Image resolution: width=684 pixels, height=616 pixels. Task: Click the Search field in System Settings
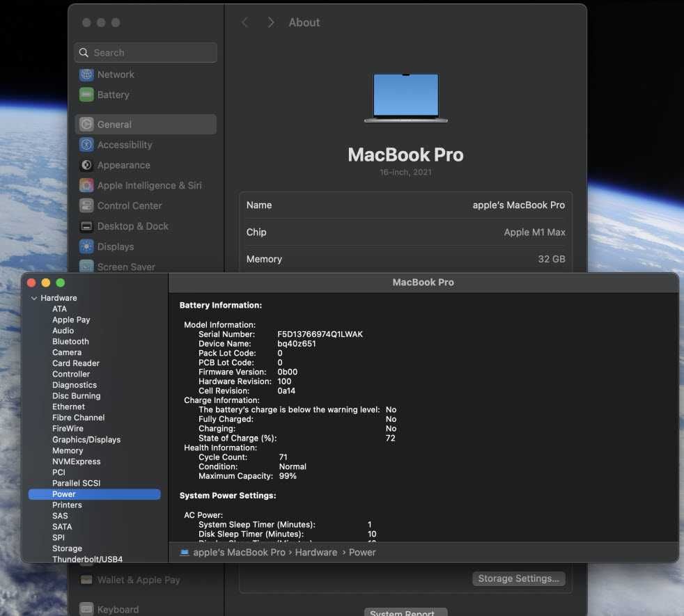click(146, 53)
